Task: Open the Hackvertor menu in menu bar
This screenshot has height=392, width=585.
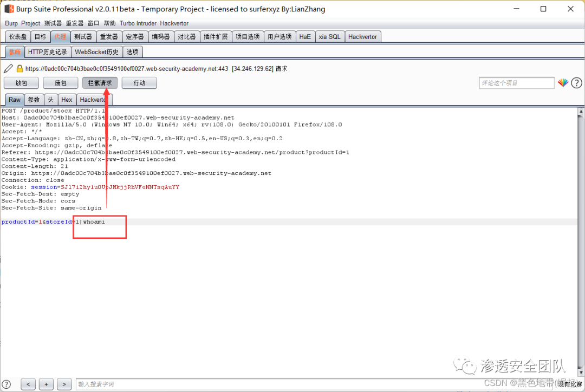Action: (174, 23)
